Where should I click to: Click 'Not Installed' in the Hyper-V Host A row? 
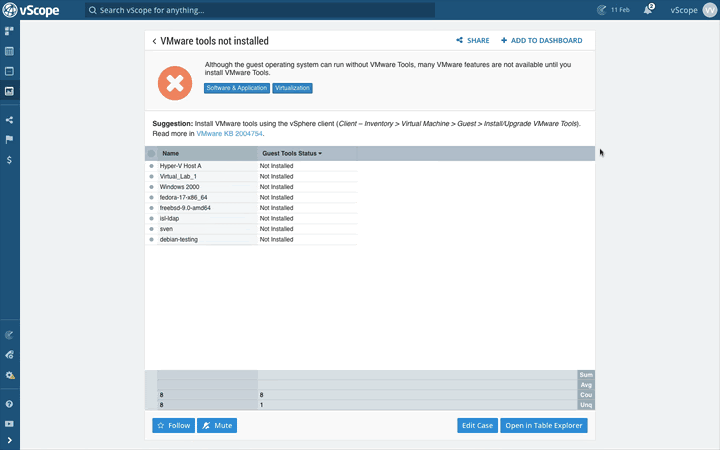[276, 166]
